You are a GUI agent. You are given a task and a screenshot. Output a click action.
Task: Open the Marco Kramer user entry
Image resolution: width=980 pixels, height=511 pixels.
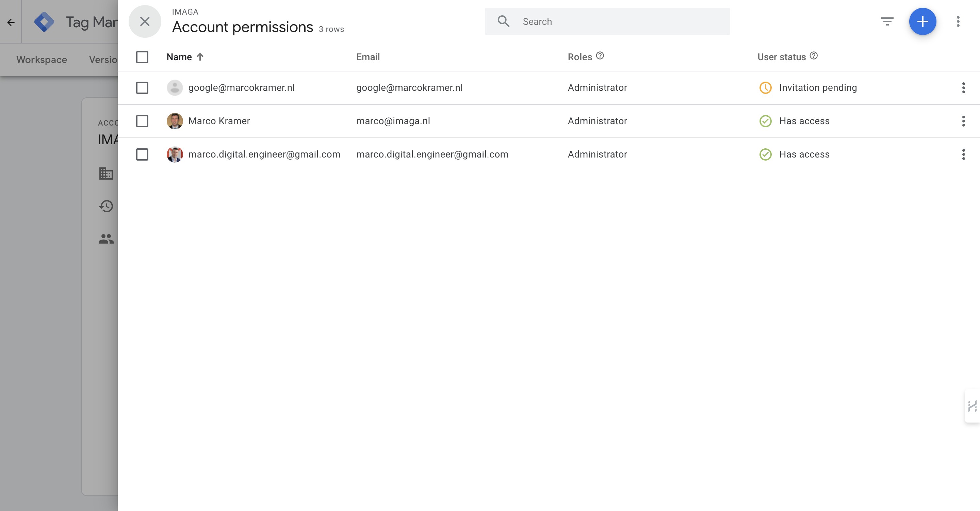[219, 121]
